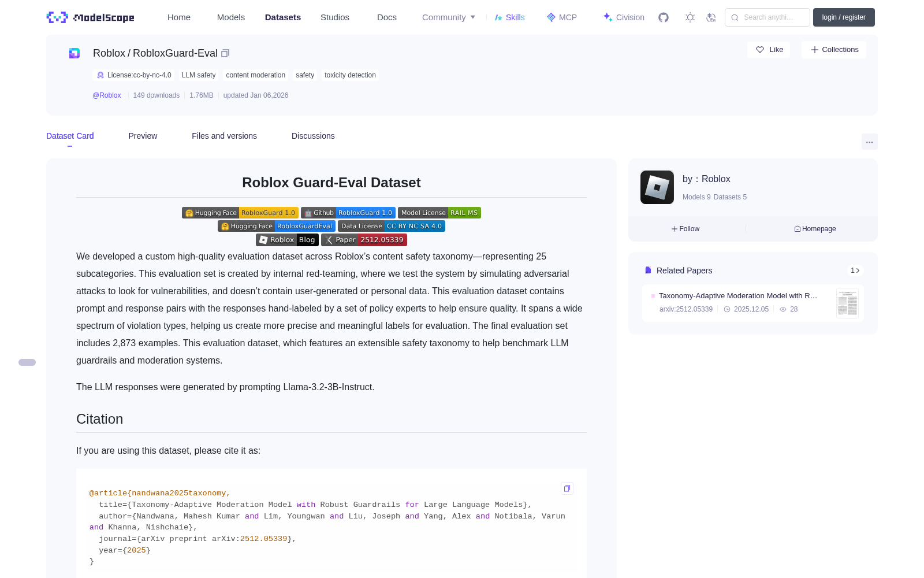Open the Discussions tab
Image resolution: width=924 pixels, height=578 pixels.
[313, 136]
